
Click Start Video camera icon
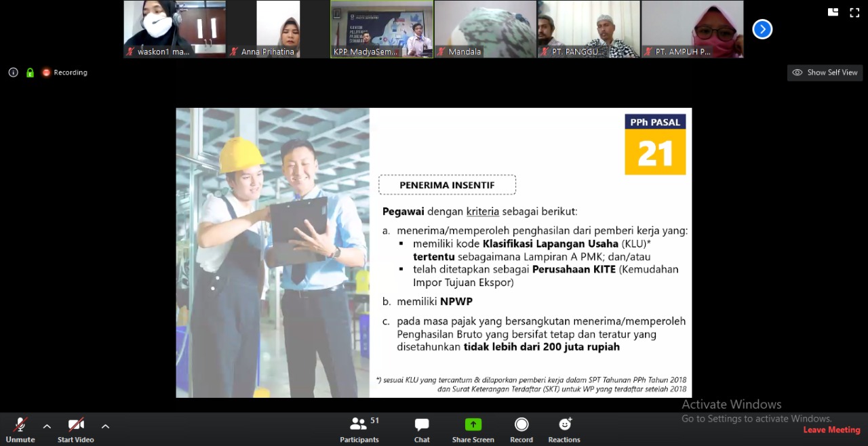[75, 425]
